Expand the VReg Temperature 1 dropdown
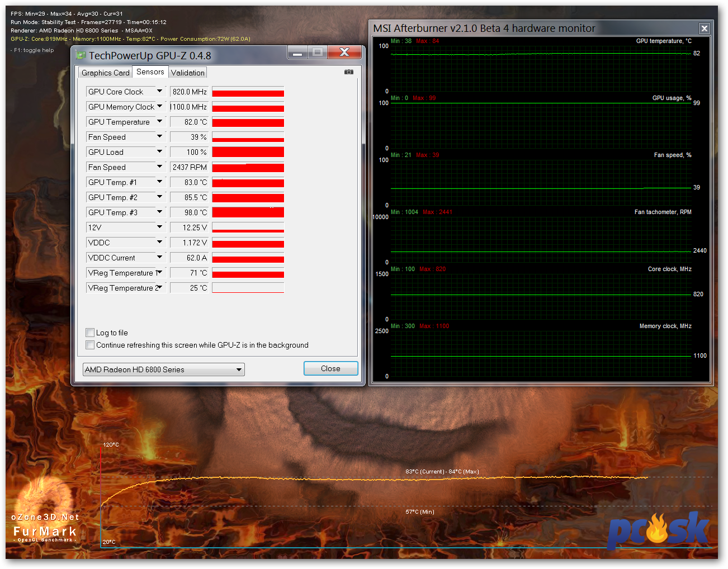This screenshot has width=728, height=569. tap(159, 272)
